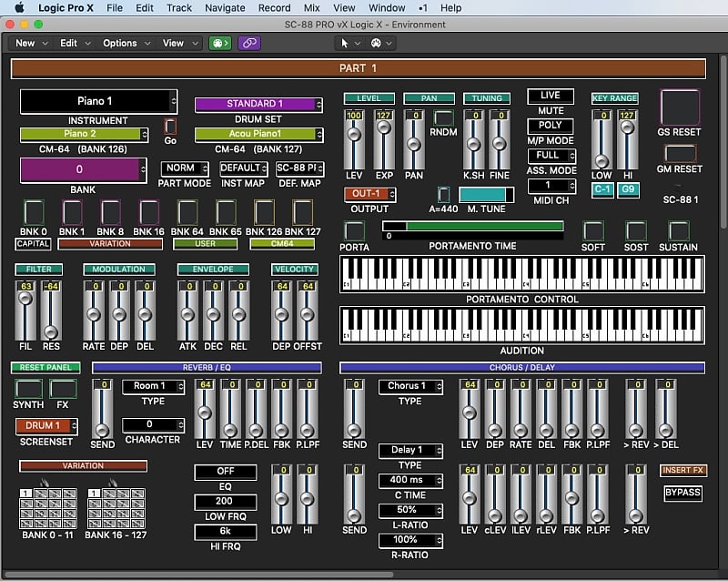Toggle the purple link icon button
Viewport: 728px width, 581px height.
pyautogui.click(x=249, y=43)
